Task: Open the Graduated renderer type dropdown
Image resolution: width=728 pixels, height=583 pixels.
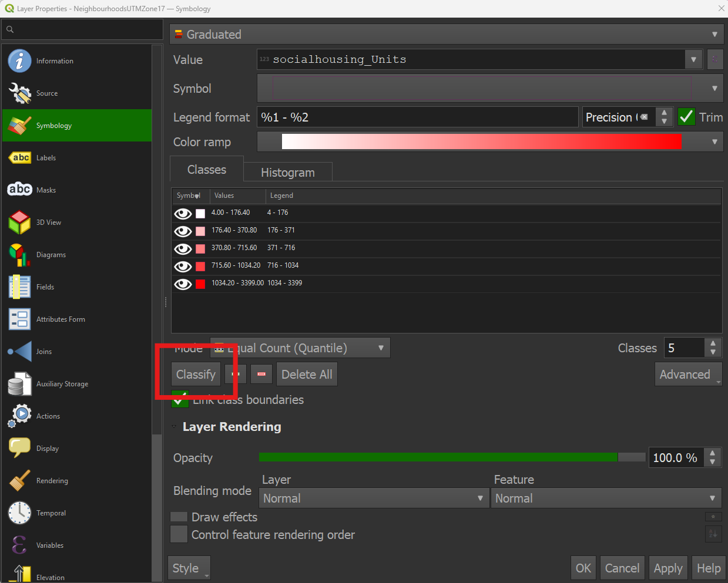Action: [447, 35]
